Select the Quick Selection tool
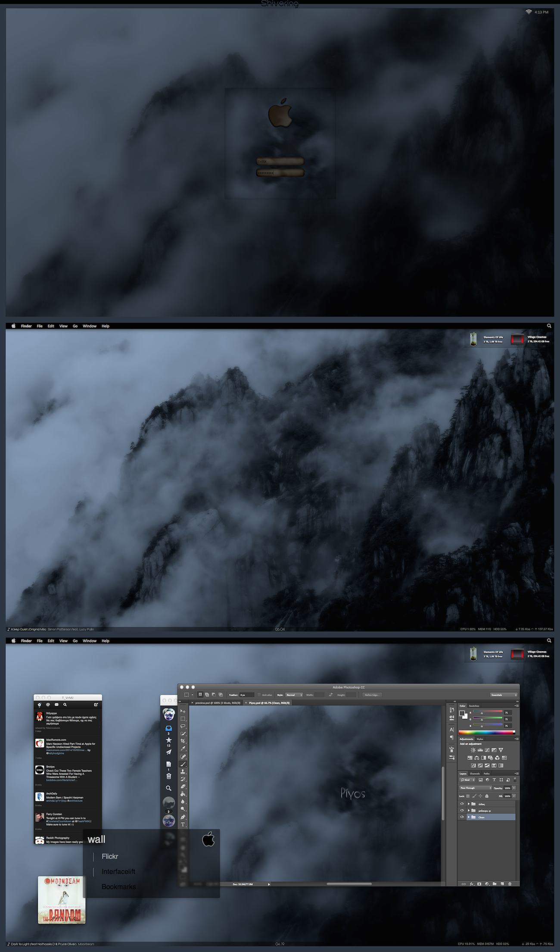Viewport: 560px width, 952px height. [x=183, y=734]
